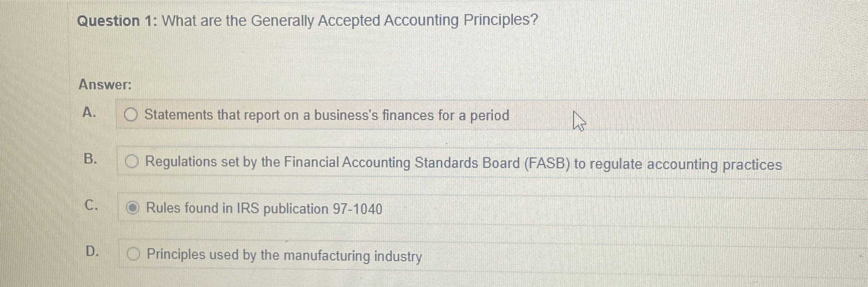Screen dimensions: 868x287
Task: Choose answer 'Rules found in IRS publication 97-1040'
Action: [264, 208]
